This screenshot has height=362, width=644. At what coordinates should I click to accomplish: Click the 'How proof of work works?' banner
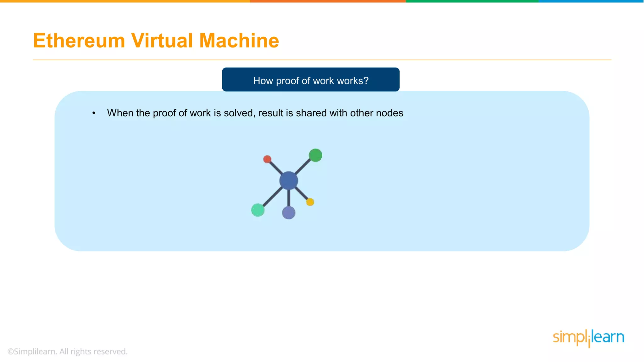click(x=311, y=80)
